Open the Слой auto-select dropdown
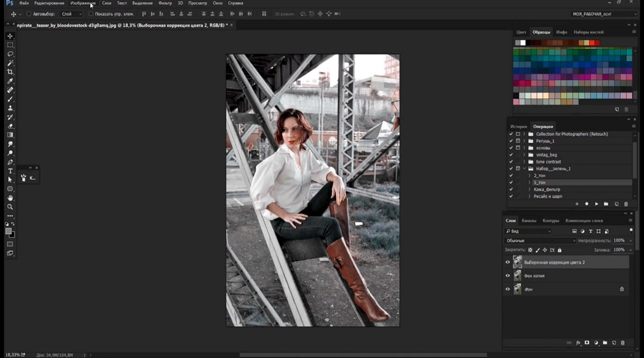644x358 pixels. click(72, 14)
